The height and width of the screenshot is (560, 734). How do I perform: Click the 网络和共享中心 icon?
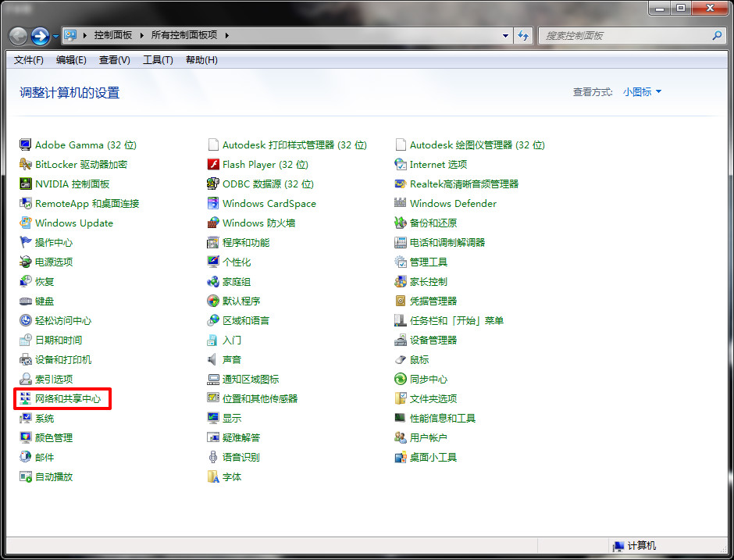25,398
